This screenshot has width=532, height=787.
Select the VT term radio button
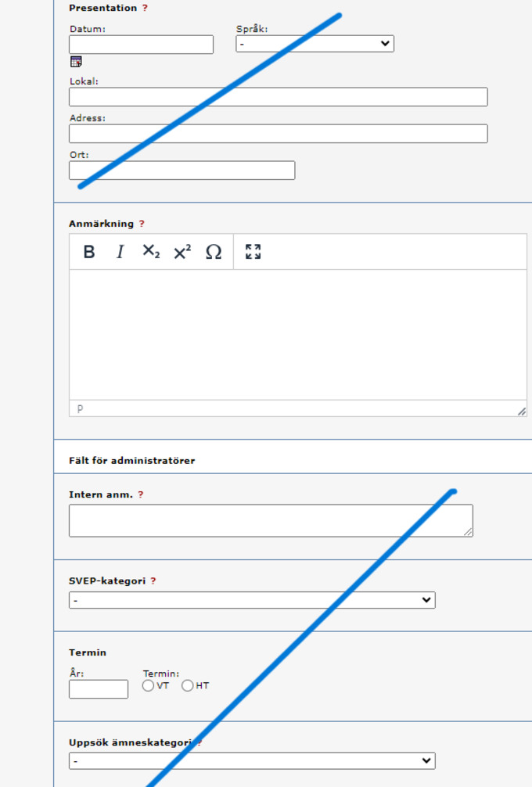click(149, 686)
